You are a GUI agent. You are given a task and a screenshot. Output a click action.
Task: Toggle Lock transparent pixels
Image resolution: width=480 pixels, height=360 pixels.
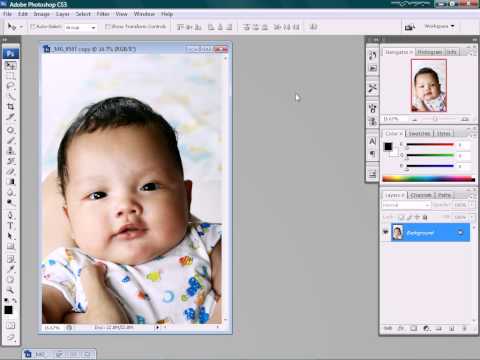pyautogui.click(x=402, y=217)
